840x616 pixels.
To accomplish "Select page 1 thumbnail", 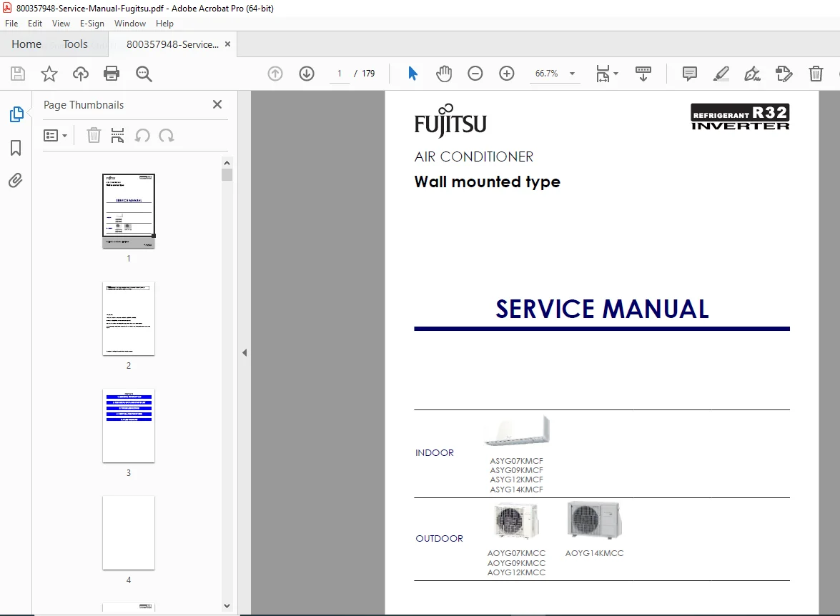I will 129,211.
